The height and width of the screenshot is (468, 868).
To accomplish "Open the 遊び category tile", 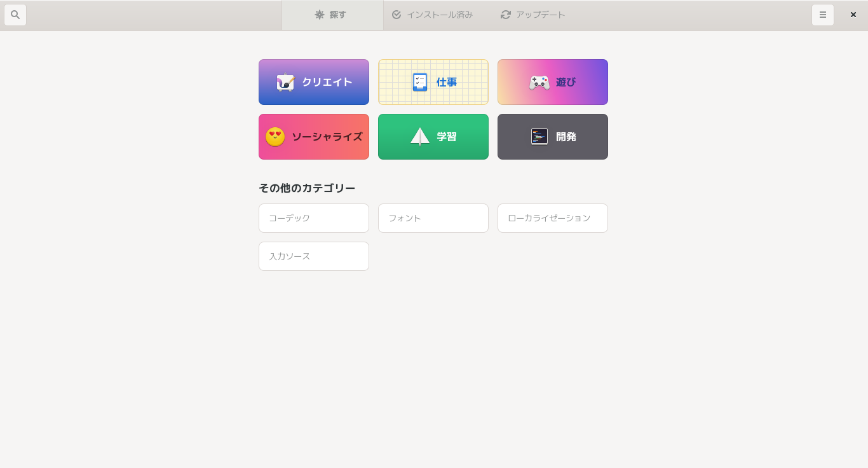I will tap(553, 82).
